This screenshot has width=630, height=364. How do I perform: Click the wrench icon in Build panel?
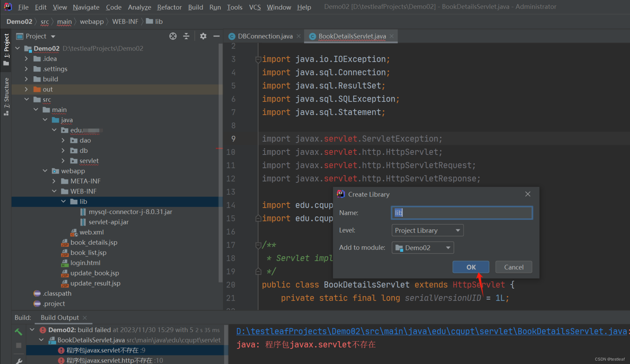pos(18,361)
